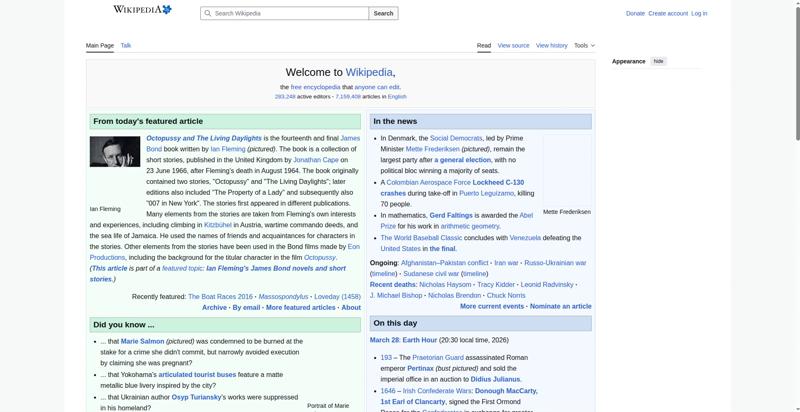Click the magnifying glass icon in search box
The height and width of the screenshot is (412, 800).
point(207,14)
